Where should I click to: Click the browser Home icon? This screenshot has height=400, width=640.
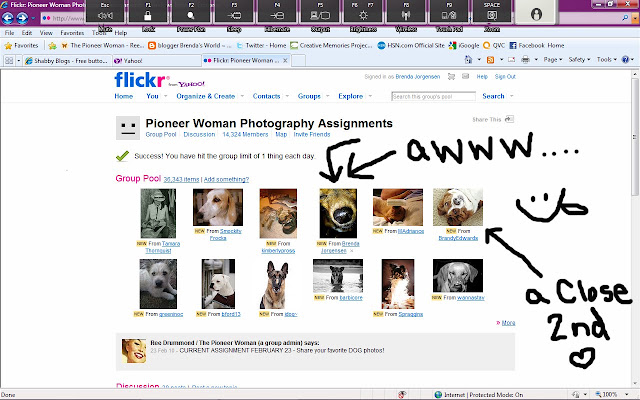coord(468,60)
